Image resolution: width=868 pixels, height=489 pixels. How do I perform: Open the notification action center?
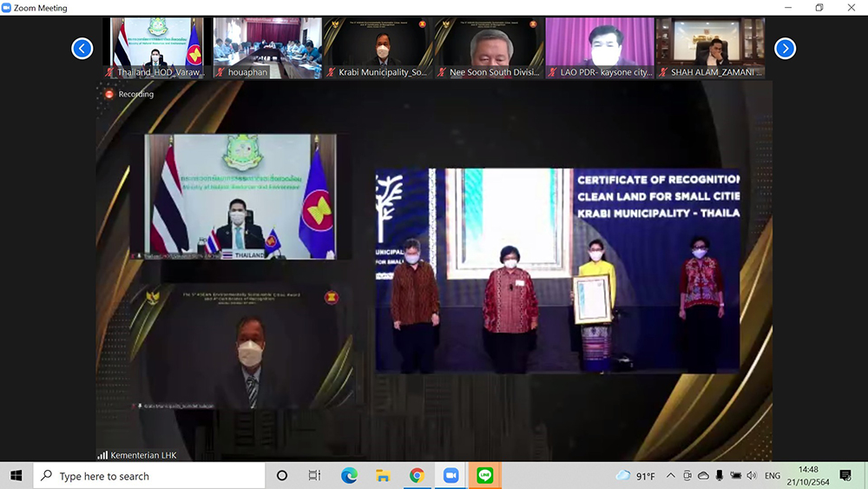[x=845, y=476]
